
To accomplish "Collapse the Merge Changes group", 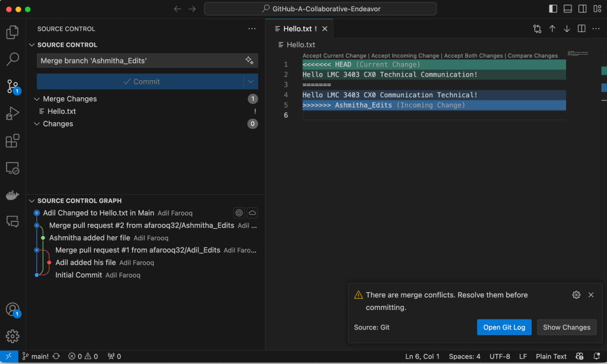I will click(37, 99).
